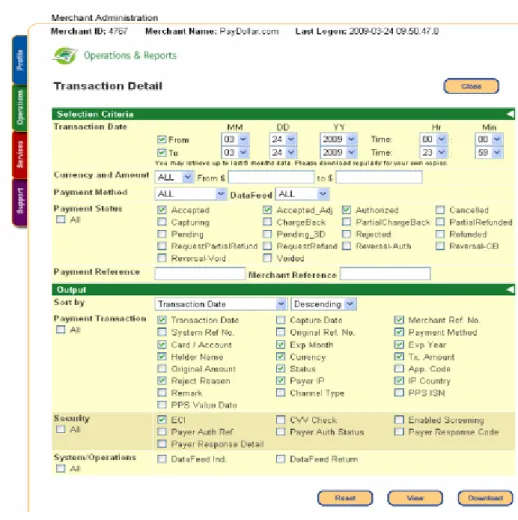518x520 pixels.
Task: Check the Reversal-Void status checkbox
Action: pyautogui.click(x=162, y=258)
